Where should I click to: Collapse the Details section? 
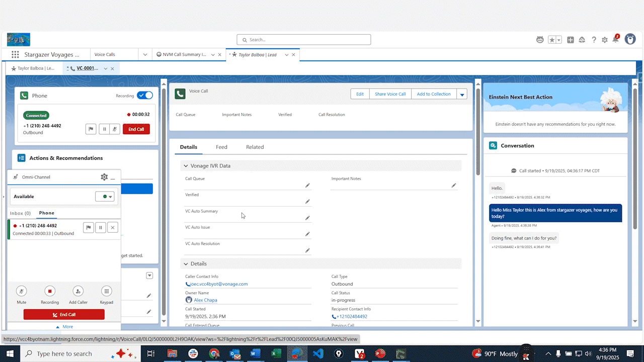186,263
